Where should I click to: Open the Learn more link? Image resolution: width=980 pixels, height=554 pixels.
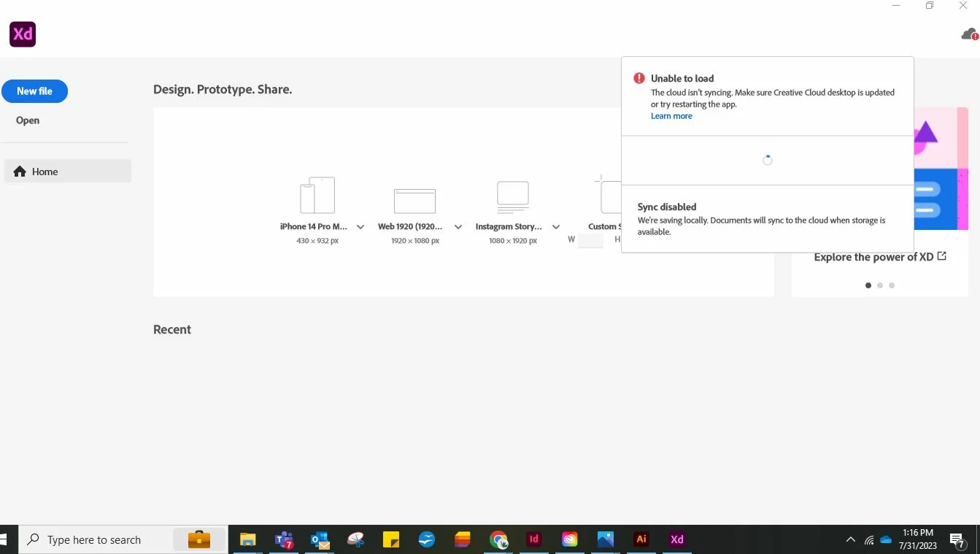coord(671,116)
